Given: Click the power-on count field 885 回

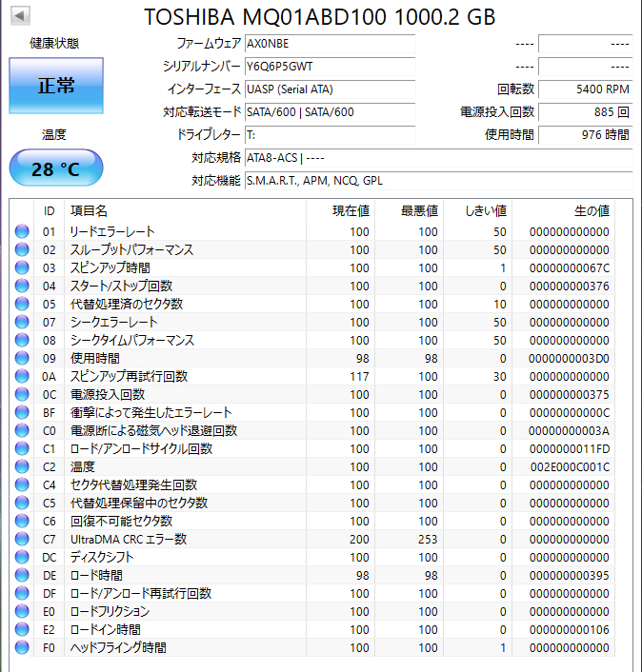Looking at the screenshot, I should pos(586,112).
